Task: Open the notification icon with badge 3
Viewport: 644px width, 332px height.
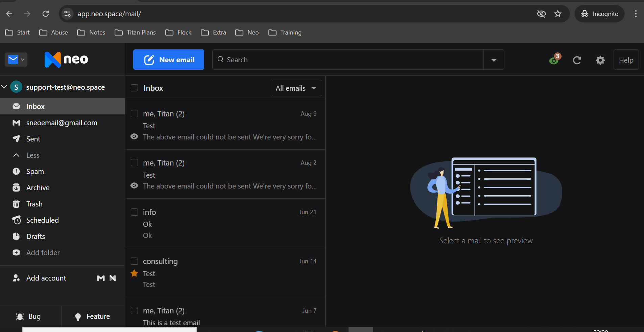Action: [x=554, y=60]
